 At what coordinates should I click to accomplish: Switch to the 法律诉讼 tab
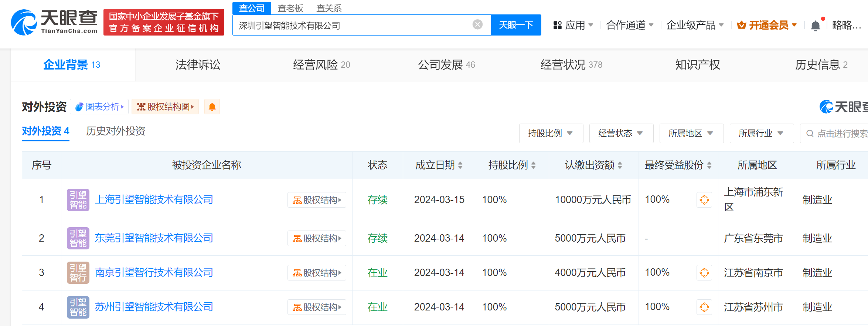[x=198, y=65]
